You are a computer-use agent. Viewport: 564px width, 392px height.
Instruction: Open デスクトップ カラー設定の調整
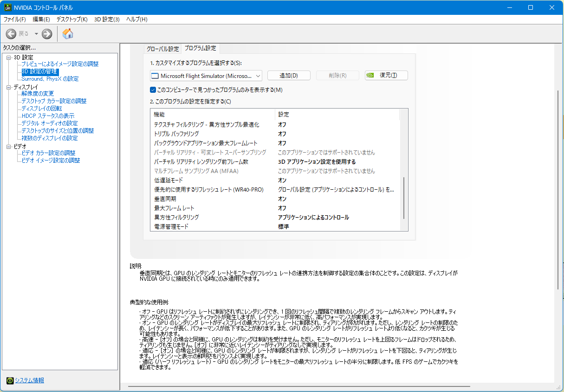pyautogui.click(x=54, y=101)
